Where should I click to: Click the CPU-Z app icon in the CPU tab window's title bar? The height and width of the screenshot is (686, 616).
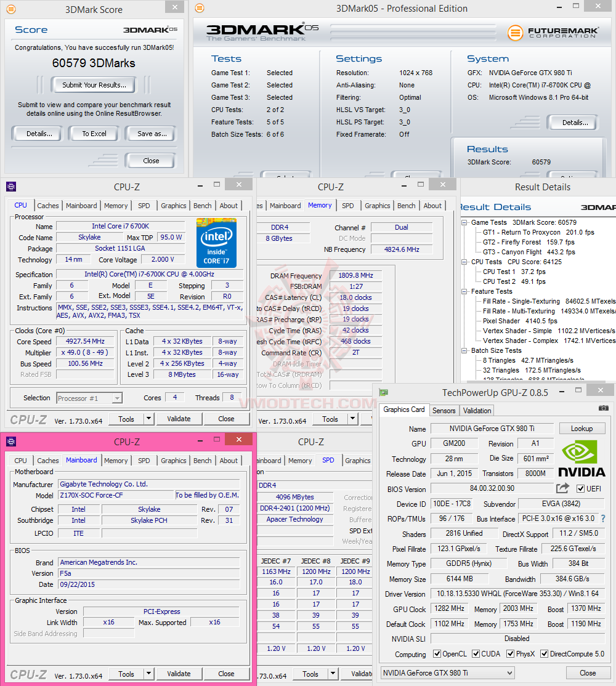(11, 187)
